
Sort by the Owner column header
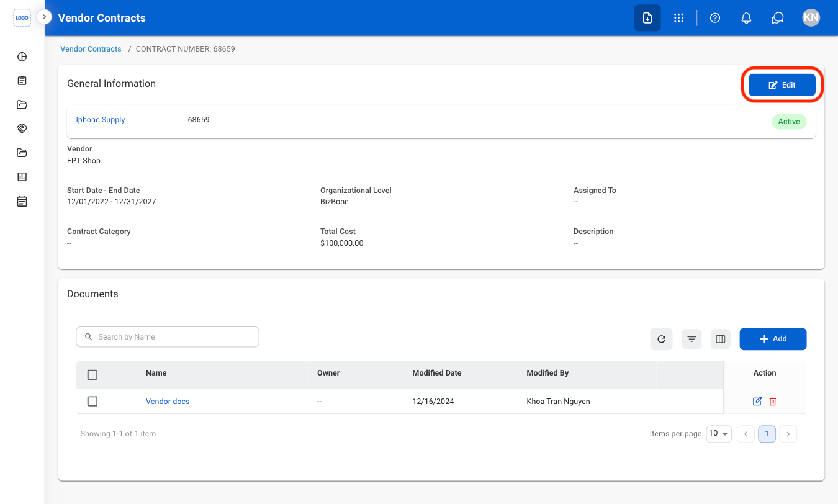(328, 373)
